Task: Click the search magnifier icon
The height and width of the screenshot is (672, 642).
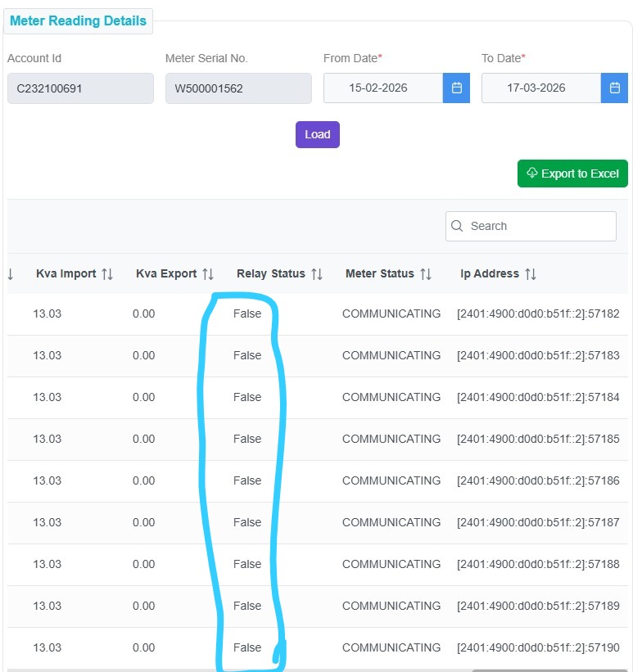Action: pos(457,226)
